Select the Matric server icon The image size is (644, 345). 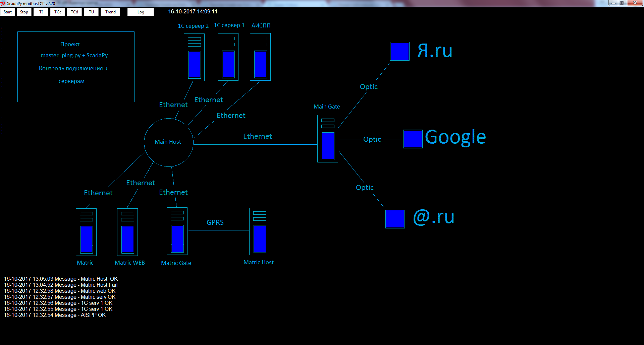pos(86,232)
